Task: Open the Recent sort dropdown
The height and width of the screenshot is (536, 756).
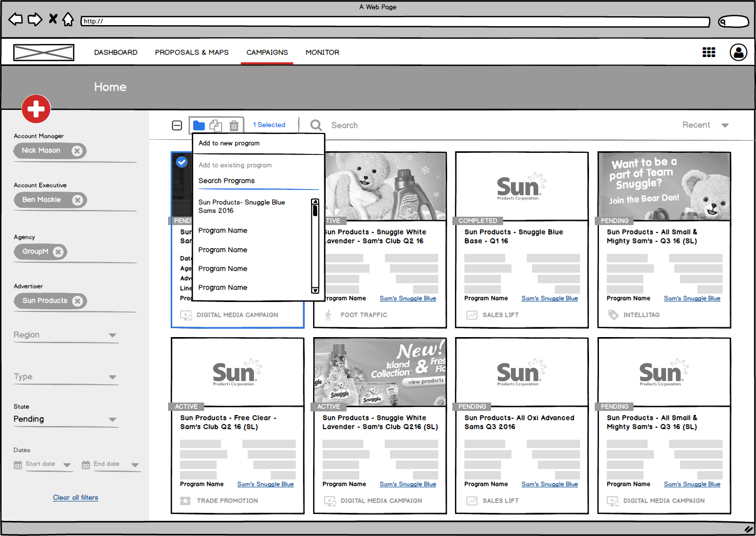Action: point(725,125)
